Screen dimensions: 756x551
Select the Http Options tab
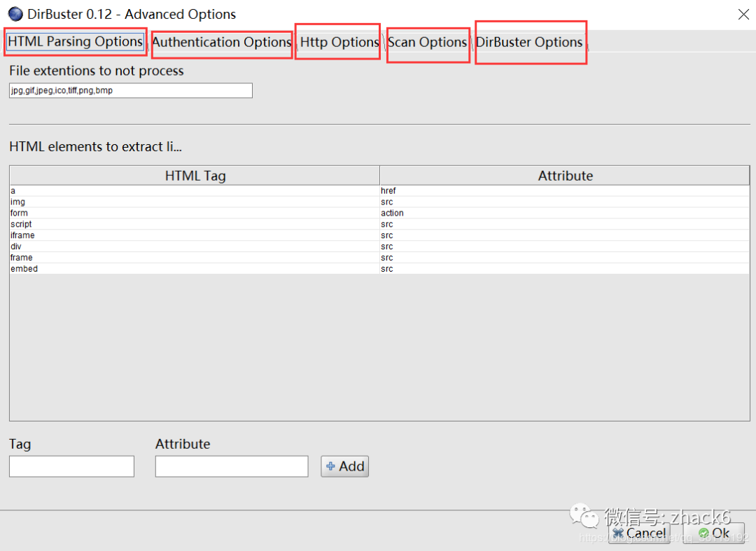click(339, 43)
